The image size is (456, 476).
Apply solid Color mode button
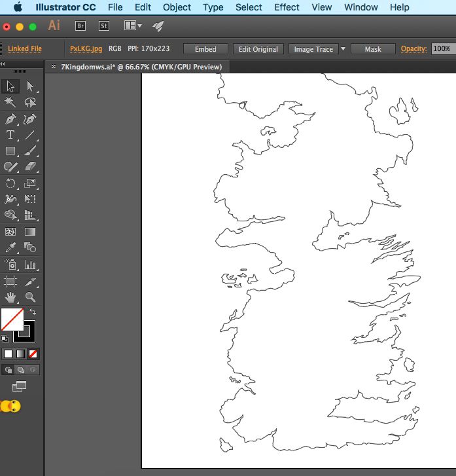point(9,354)
